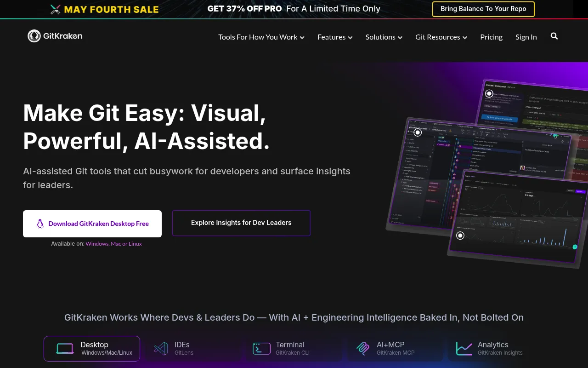Click the GitKraken logo
588x368 pixels.
click(55, 36)
